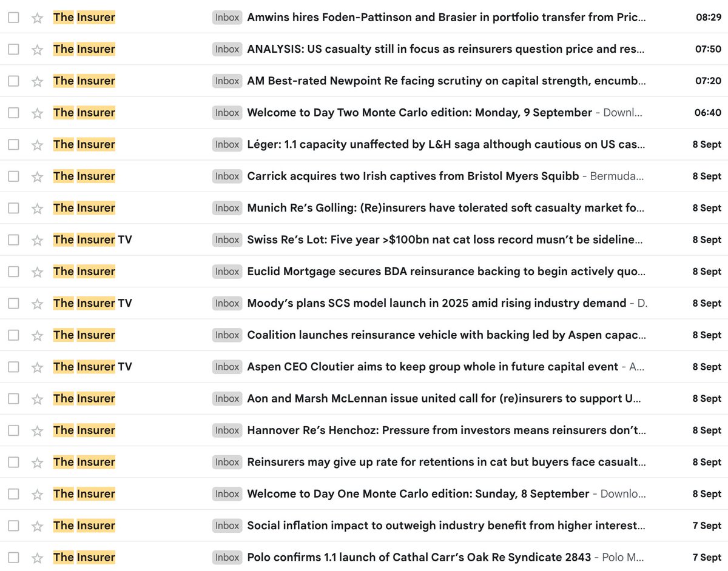Screen dimensions: 728x571
Task: Select checkbox for Hannover Re's Henchoz email
Action: pos(13,430)
